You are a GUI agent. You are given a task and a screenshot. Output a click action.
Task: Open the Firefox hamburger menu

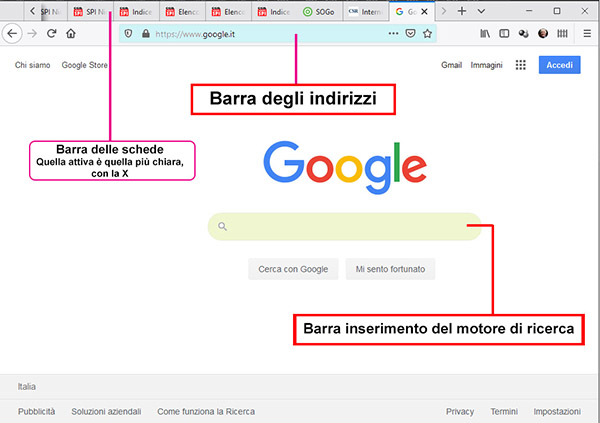[x=587, y=34]
